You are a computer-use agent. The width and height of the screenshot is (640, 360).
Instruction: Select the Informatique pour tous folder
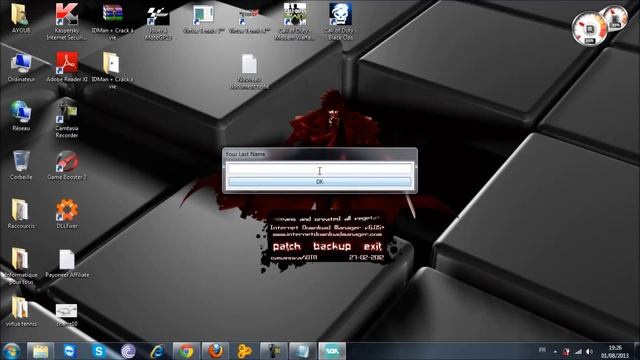pos(20,266)
